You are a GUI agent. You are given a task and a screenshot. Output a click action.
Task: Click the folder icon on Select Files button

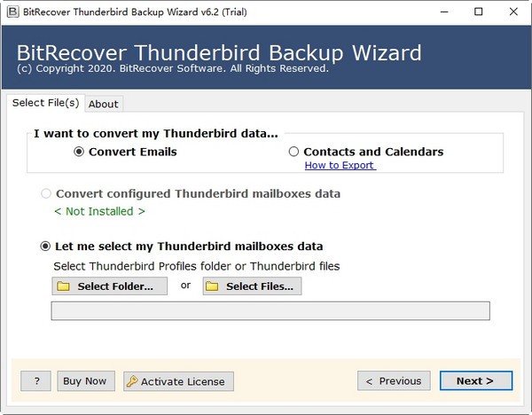click(212, 286)
